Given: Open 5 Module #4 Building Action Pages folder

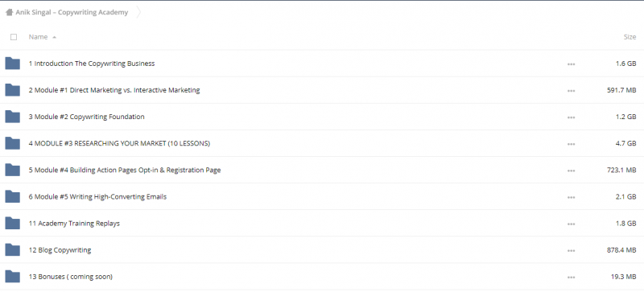Looking at the screenshot, I should coord(125,170).
